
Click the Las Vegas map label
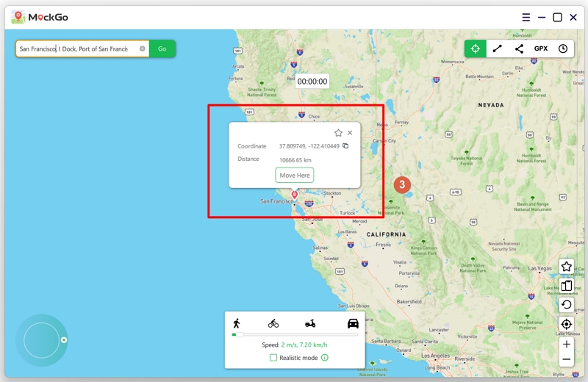pyautogui.click(x=539, y=268)
